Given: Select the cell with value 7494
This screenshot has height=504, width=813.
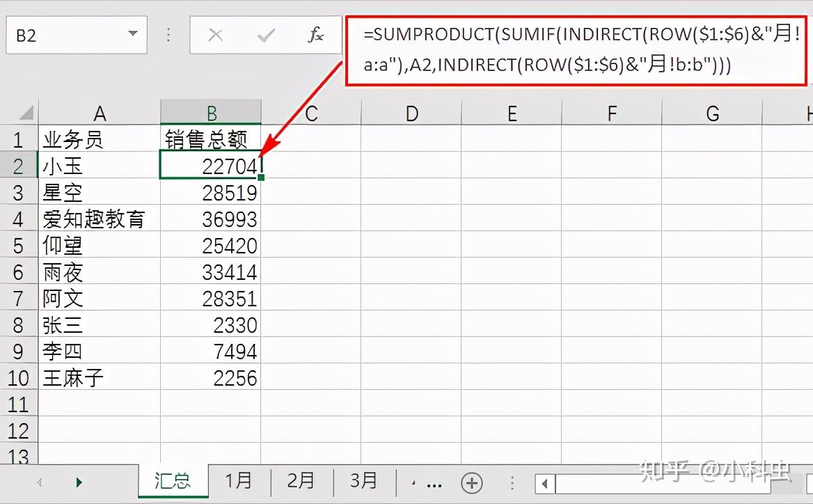Looking at the screenshot, I should [211, 351].
